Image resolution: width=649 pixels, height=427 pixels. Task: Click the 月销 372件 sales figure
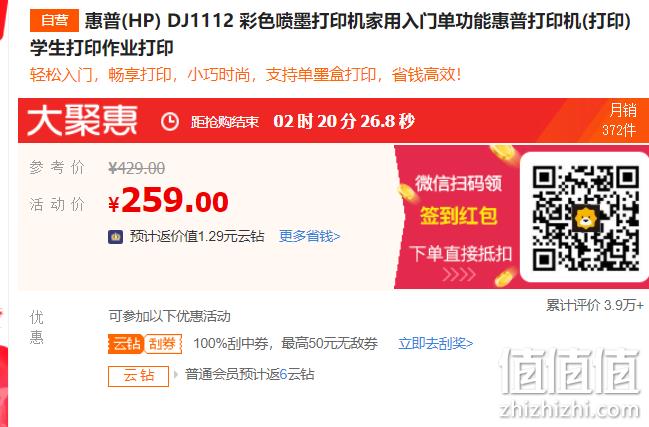[x=620, y=120]
